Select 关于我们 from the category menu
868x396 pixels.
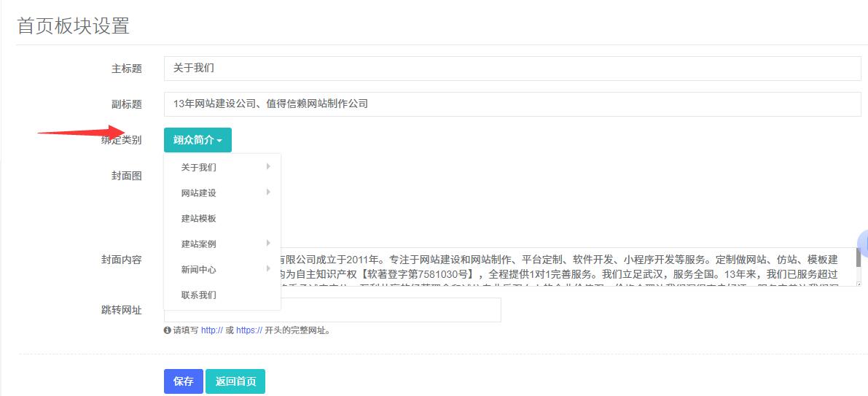(199, 168)
